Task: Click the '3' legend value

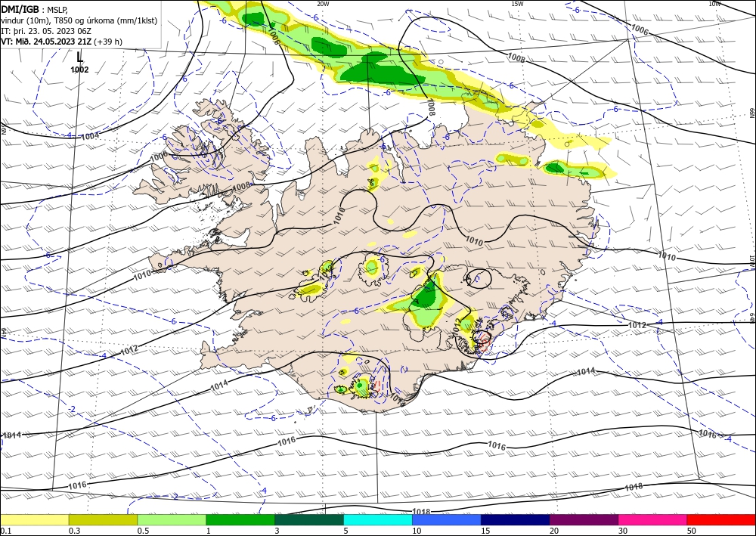Action: click(277, 531)
